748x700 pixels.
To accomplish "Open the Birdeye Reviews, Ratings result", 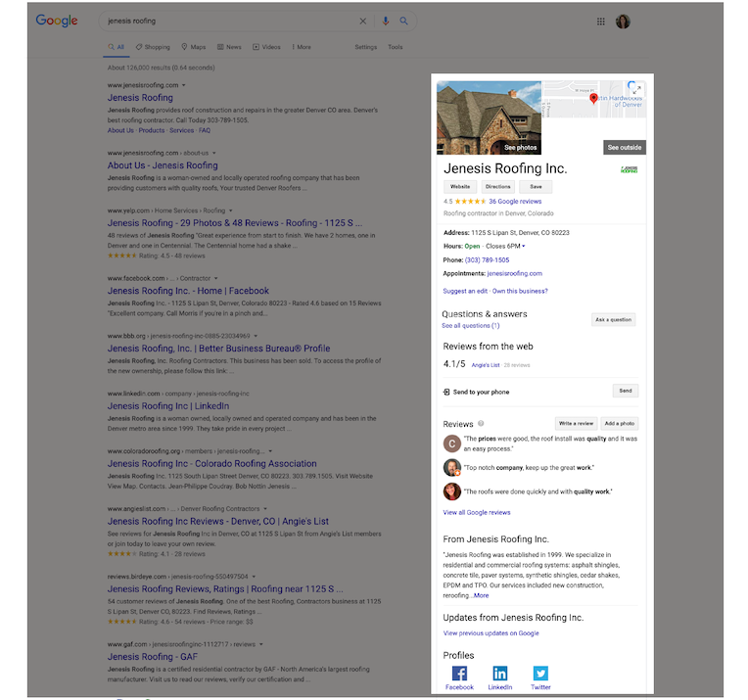I will click(225, 589).
